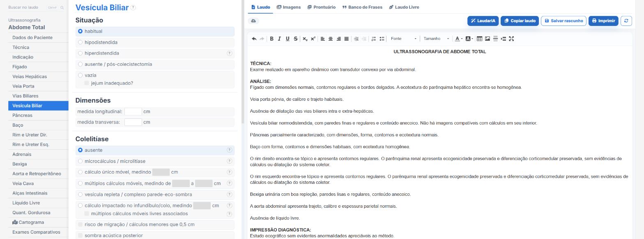Open Fígado section in sidebar
The image size is (644, 239).
[x=38, y=67]
